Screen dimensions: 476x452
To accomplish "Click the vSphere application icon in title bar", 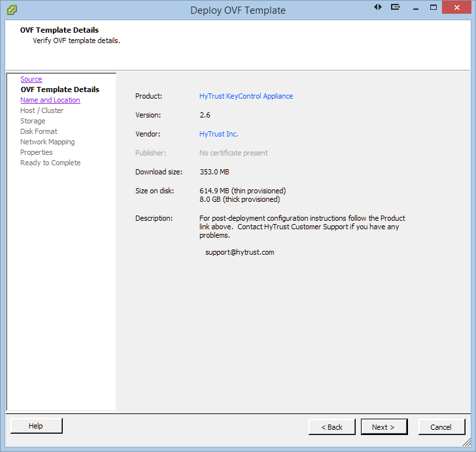I will (12, 10).
